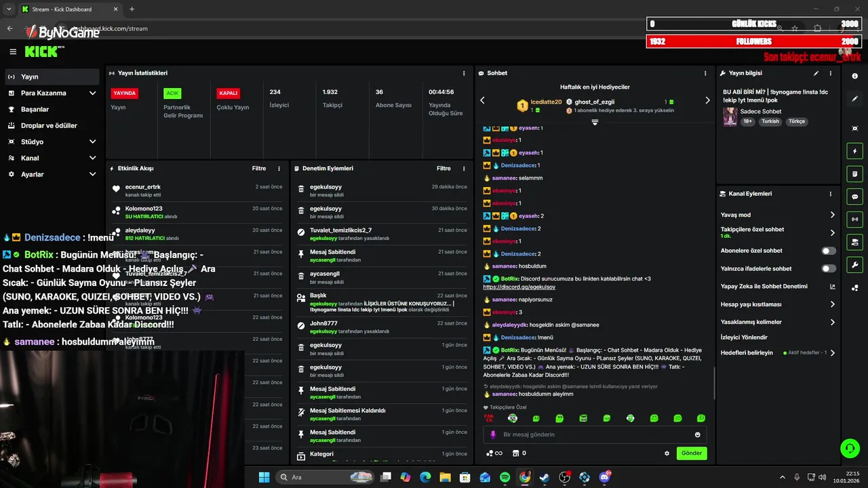Open the Sohbet panel options menu
868x488 pixels.
coord(705,73)
